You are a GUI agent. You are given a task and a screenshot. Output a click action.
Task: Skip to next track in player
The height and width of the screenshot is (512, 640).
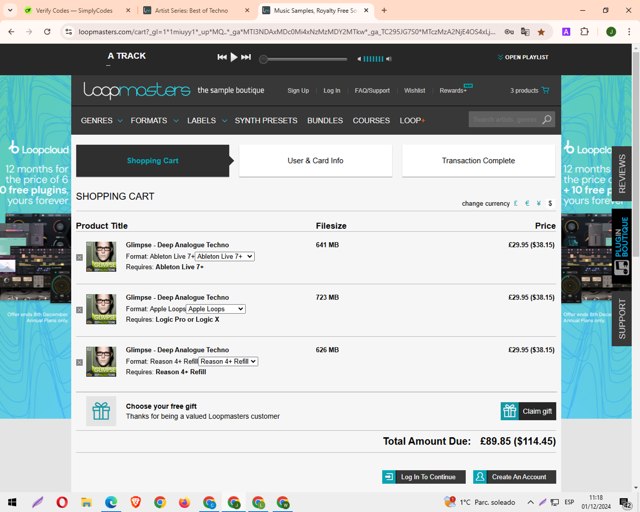[x=246, y=57]
